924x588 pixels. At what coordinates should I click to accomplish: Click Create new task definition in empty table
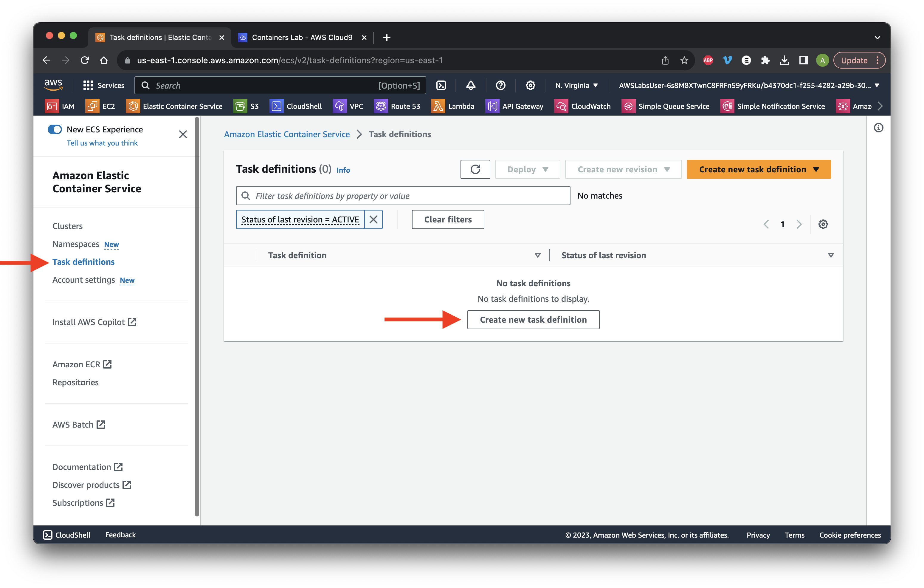coord(533,320)
